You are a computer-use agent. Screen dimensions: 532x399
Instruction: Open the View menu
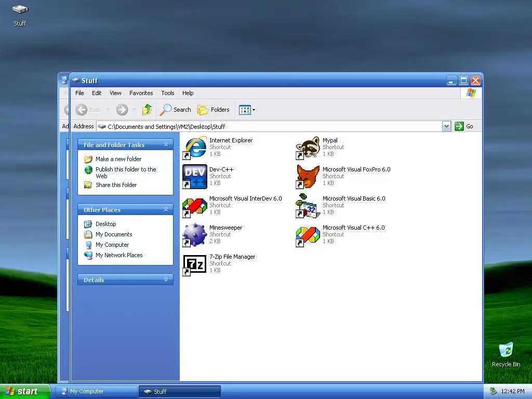(115, 93)
